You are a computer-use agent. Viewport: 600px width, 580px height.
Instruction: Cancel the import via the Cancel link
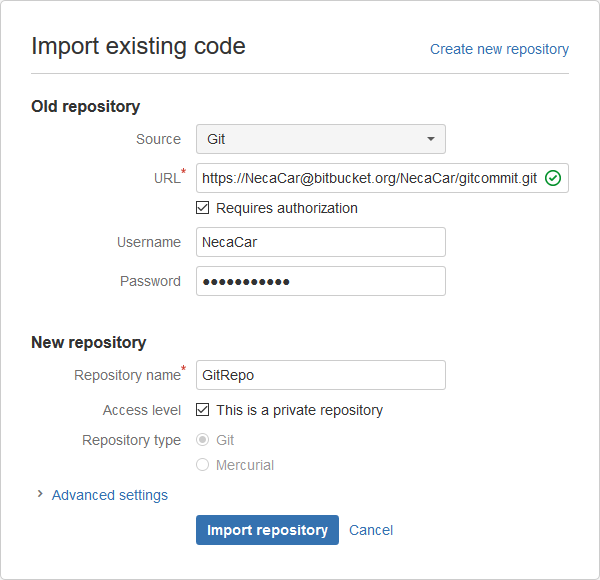(371, 530)
